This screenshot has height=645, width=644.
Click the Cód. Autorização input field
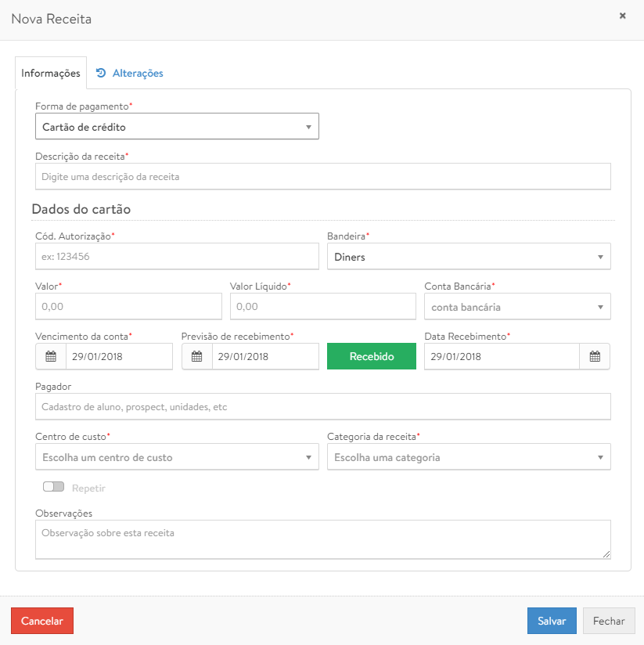click(177, 257)
